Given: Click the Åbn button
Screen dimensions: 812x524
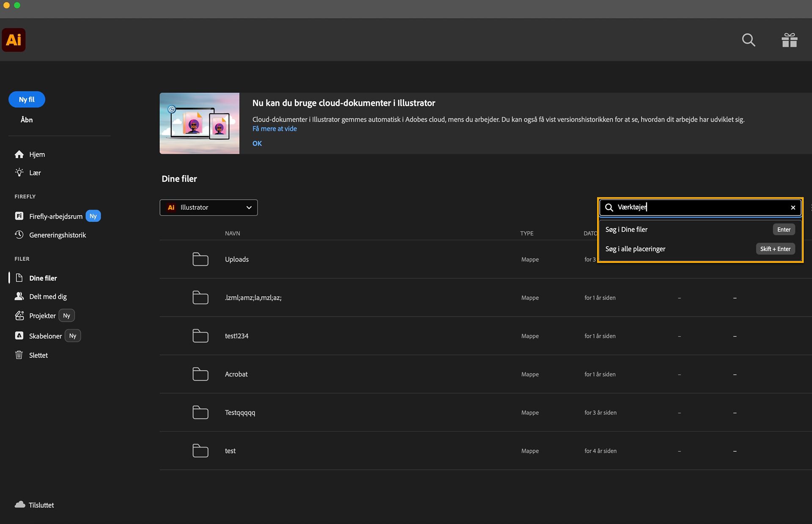Looking at the screenshot, I should (27, 120).
